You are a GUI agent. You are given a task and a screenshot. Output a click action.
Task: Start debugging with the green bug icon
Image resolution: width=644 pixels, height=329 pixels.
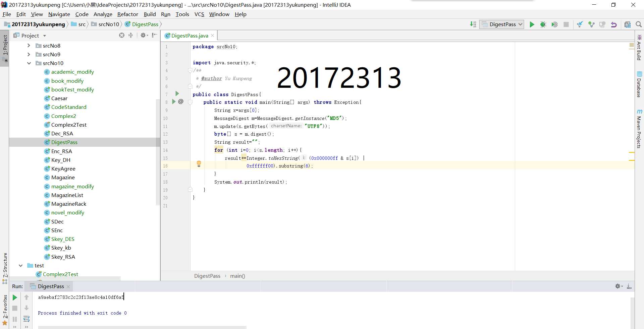543,24
